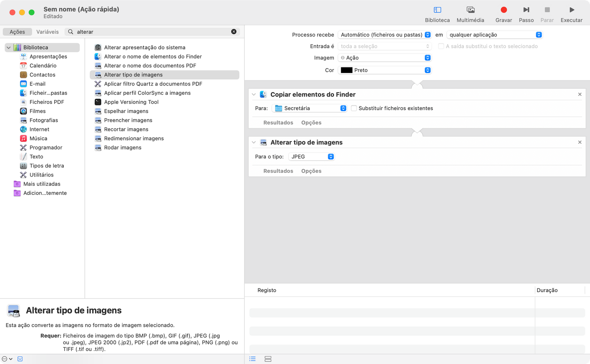Open the Para o tipo JPEG dropdown
The height and width of the screenshot is (364, 590).
(x=311, y=157)
